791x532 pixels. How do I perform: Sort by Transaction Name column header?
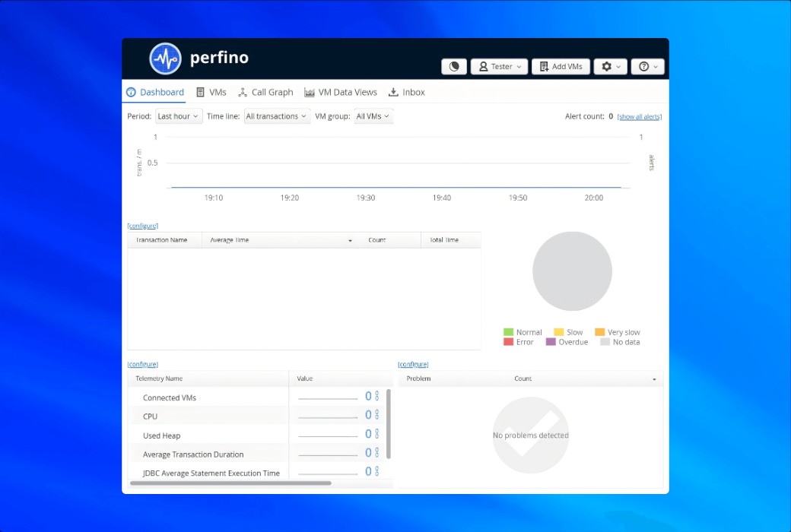(x=164, y=240)
